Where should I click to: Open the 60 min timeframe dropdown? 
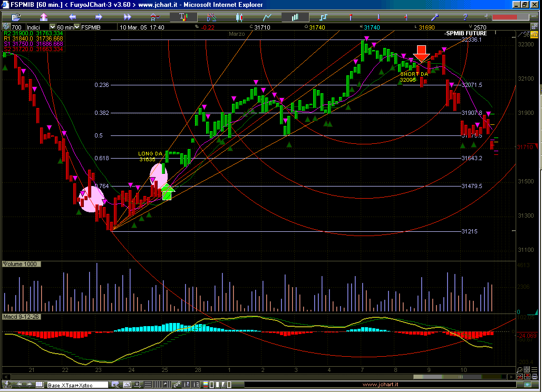(x=77, y=27)
